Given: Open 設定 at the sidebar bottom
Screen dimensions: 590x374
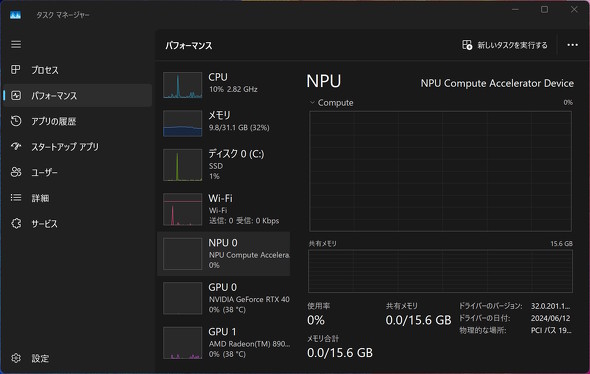Looking at the screenshot, I should (78, 358).
